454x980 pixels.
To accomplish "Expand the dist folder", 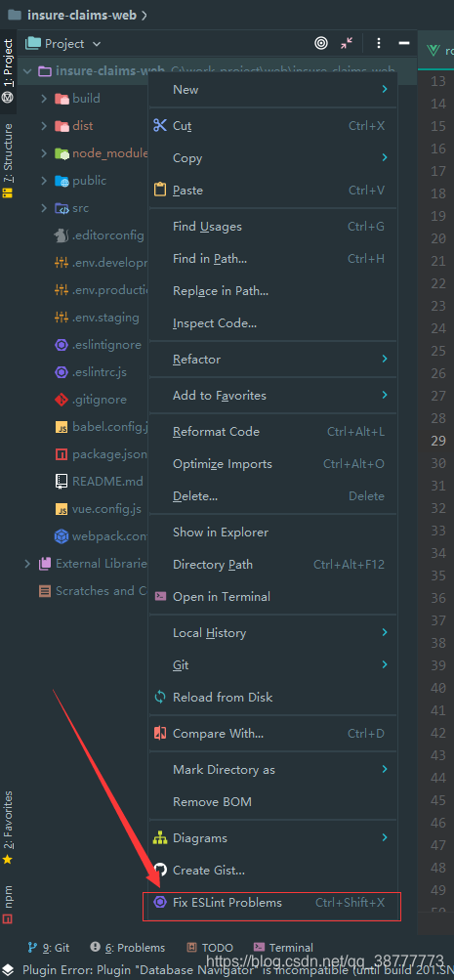I will (44, 126).
